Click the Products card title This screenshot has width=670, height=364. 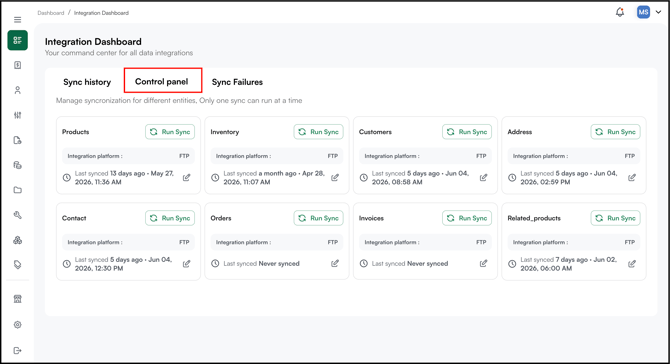click(76, 132)
